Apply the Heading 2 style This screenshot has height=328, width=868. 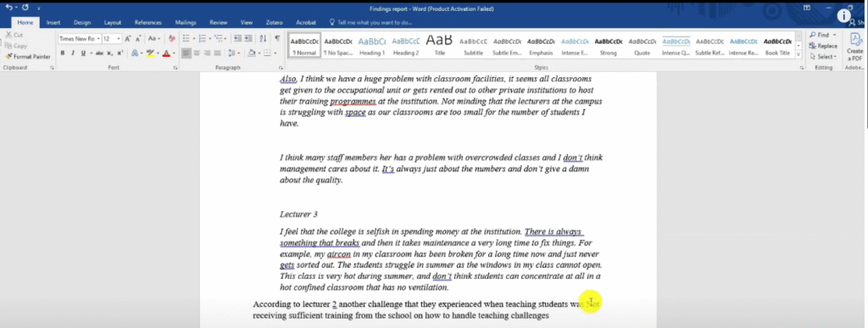(x=406, y=46)
